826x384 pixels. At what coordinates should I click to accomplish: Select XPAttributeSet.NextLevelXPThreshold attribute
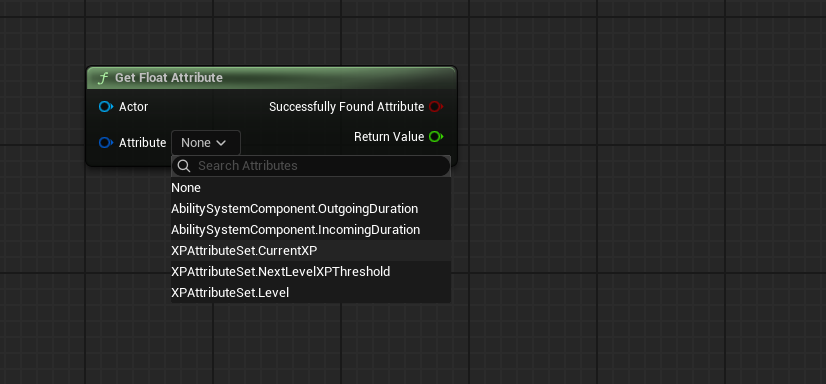[x=311, y=272]
